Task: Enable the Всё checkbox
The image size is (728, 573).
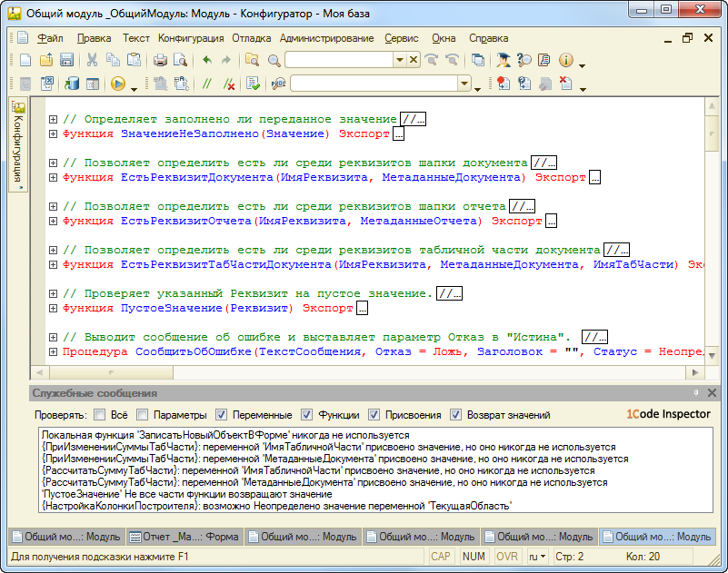Action: (97, 415)
